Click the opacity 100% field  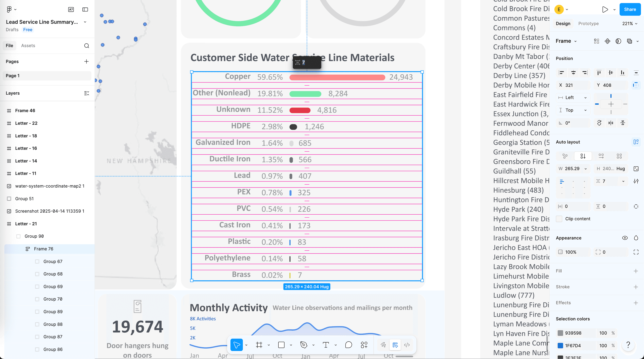[x=573, y=252]
